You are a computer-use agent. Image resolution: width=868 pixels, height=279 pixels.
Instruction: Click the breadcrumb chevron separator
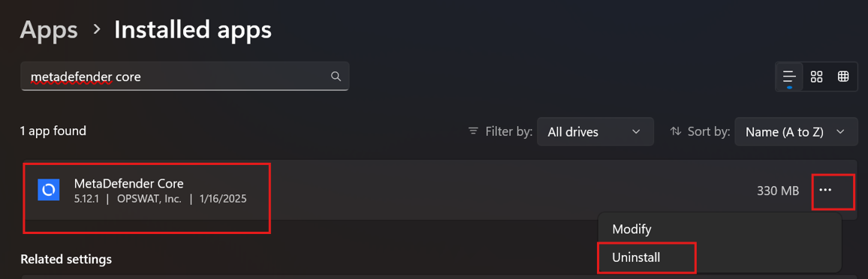[97, 28]
